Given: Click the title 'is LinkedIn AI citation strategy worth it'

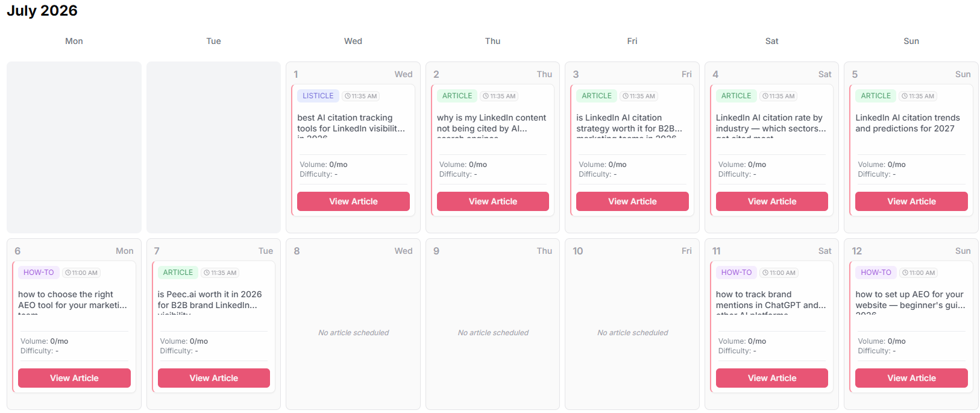Looking at the screenshot, I should point(629,123).
